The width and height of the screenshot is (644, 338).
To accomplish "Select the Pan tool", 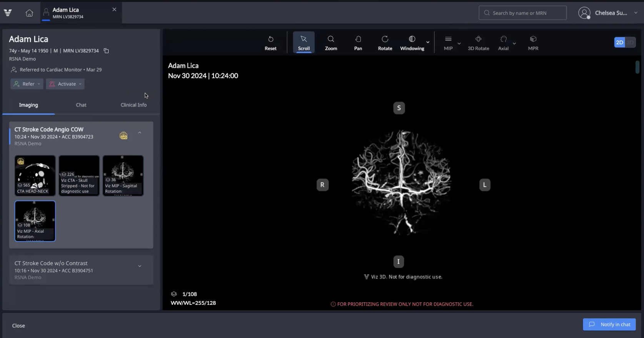I will tap(358, 43).
